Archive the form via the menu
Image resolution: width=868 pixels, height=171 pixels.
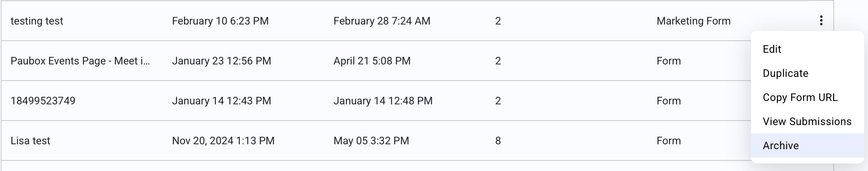[x=780, y=146]
